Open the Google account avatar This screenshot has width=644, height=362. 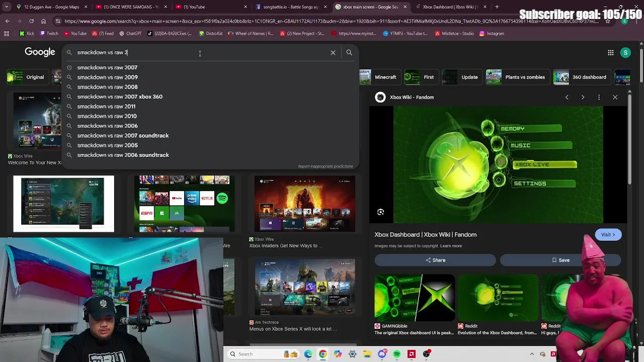coord(625,52)
